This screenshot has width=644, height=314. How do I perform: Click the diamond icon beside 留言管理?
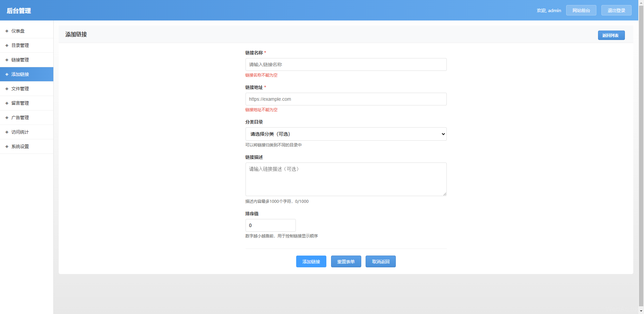pyautogui.click(x=7, y=103)
